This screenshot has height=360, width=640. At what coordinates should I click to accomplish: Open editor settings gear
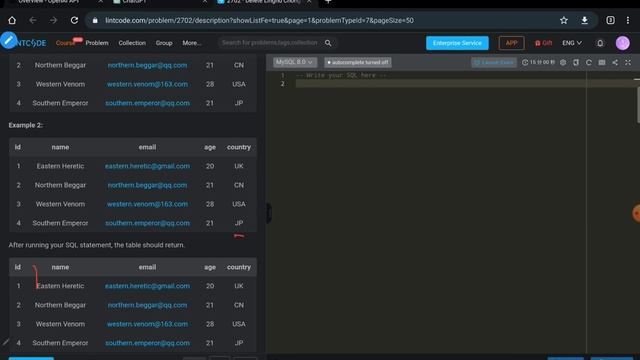(563, 62)
